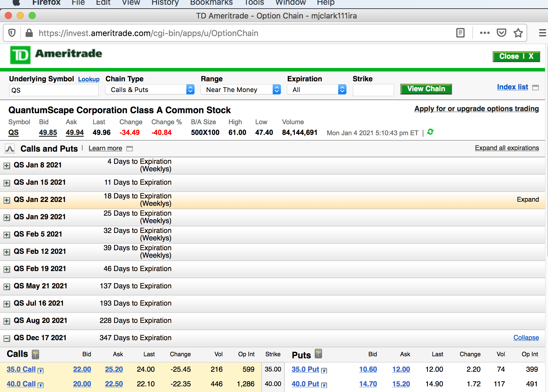Save page with the Pocket icon

click(502, 33)
